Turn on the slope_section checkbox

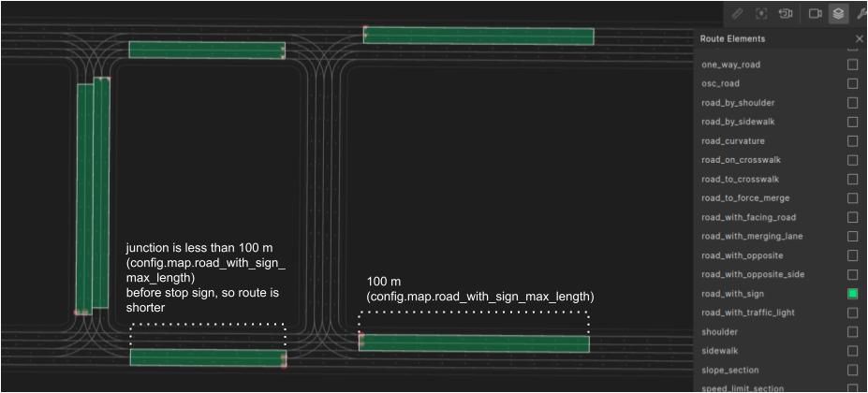[x=852, y=370]
